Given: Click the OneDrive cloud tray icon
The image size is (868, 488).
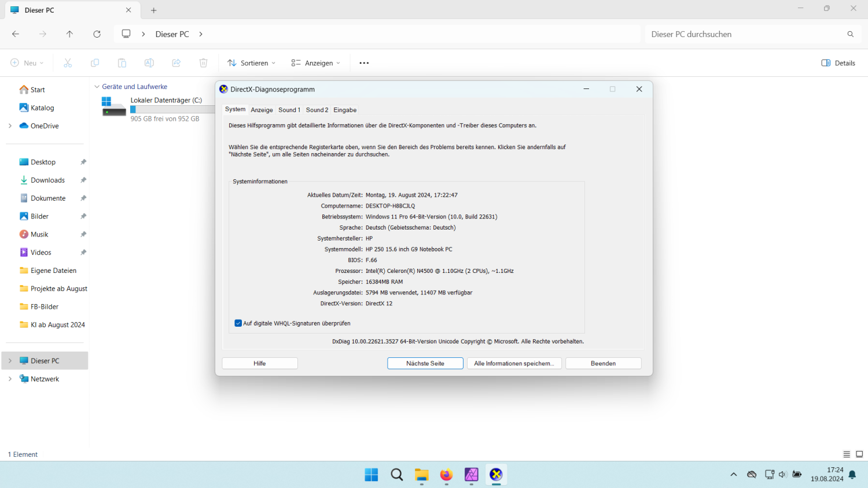Looking at the screenshot, I should point(752,475).
